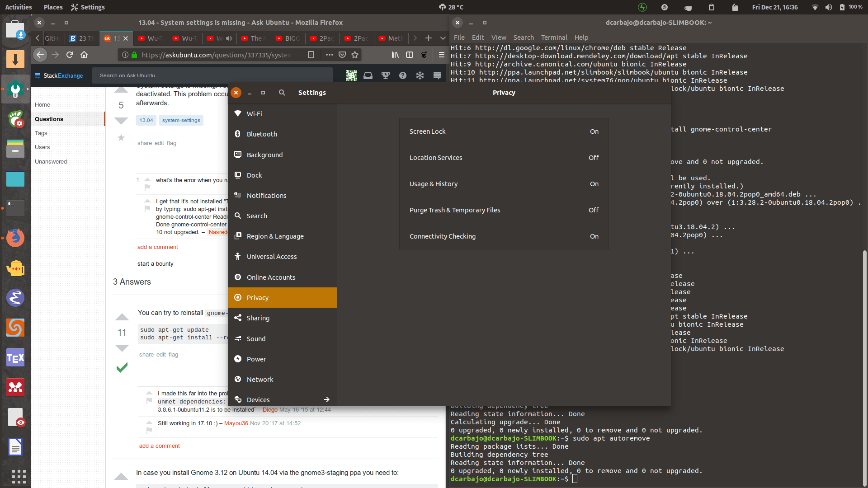Open the inbox icon on Ask Ubuntu
The width and height of the screenshot is (868, 488).
pos(368,75)
